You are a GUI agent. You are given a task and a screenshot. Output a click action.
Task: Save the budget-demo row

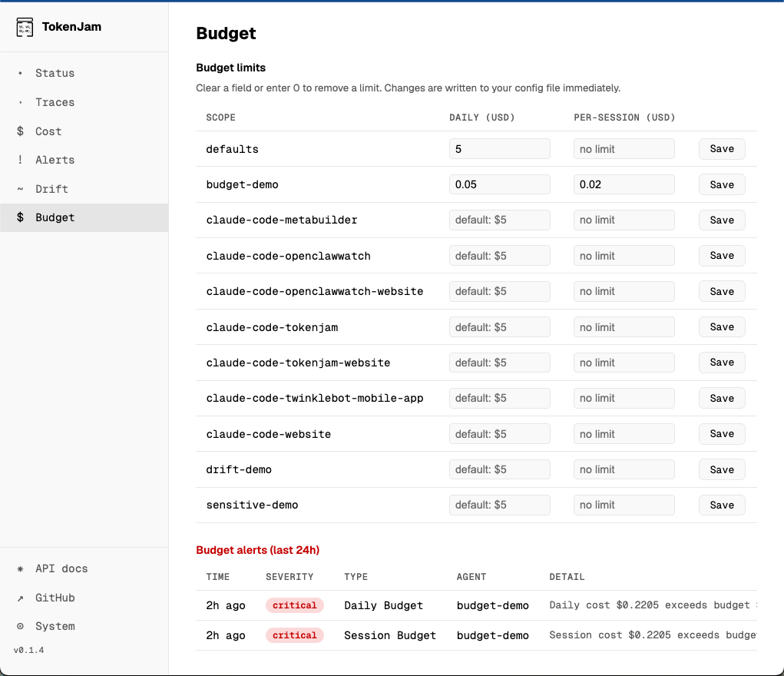coord(722,184)
